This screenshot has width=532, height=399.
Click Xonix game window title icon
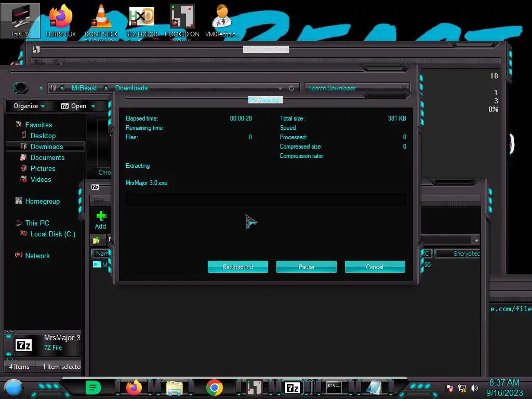tap(36, 49)
